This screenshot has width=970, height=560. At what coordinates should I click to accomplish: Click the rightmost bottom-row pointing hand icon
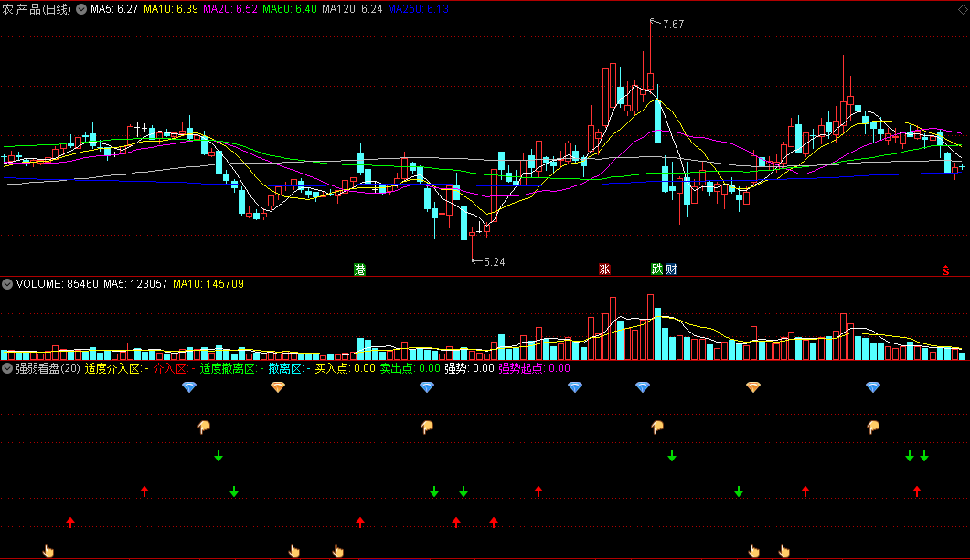[784, 551]
